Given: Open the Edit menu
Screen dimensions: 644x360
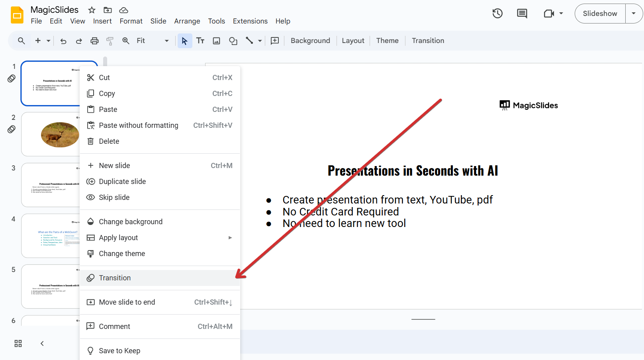Looking at the screenshot, I should (x=56, y=21).
